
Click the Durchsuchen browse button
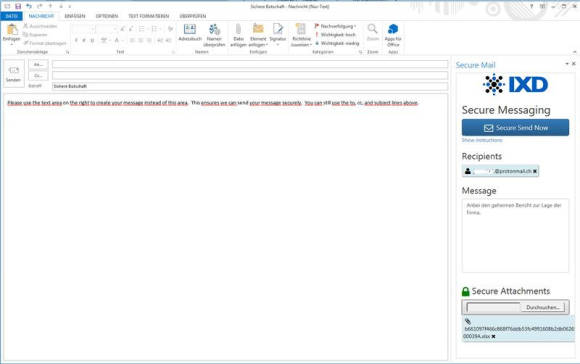[543, 307]
